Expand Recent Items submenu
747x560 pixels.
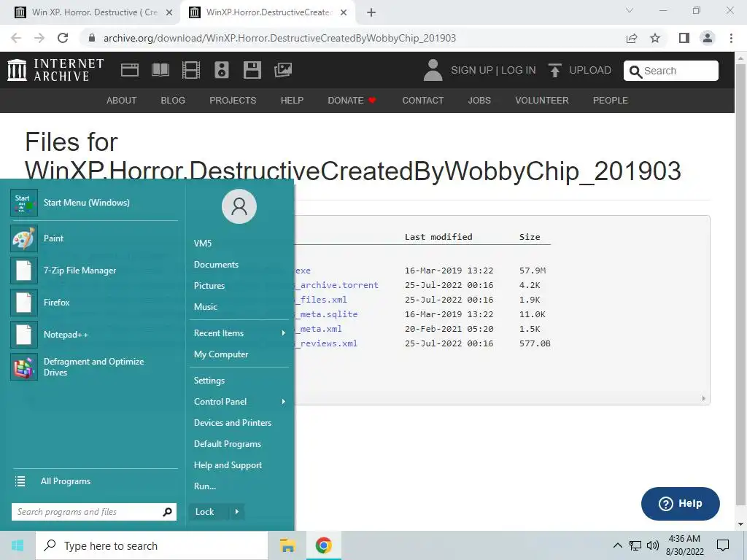239,333
